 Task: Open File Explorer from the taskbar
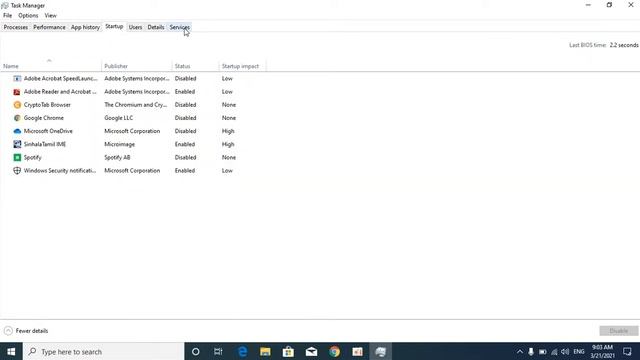pos(265,351)
